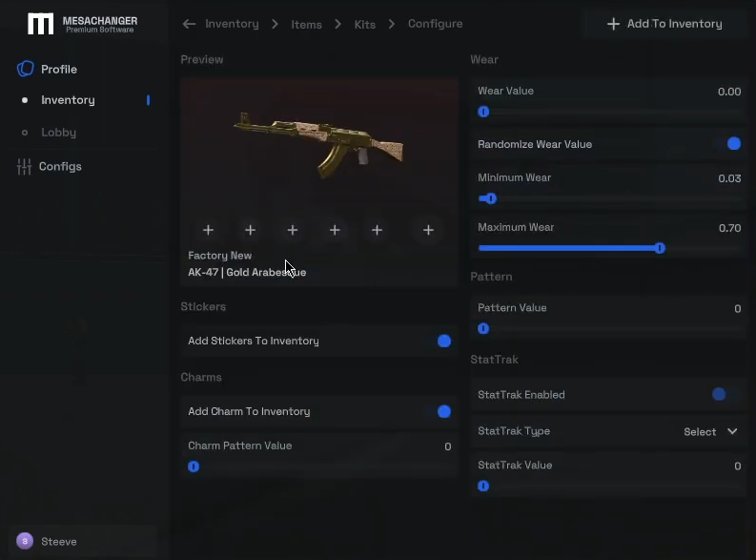Enable the StatTrak Enabled toggle
The height and width of the screenshot is (560, 756).
(x=720, y=394)
